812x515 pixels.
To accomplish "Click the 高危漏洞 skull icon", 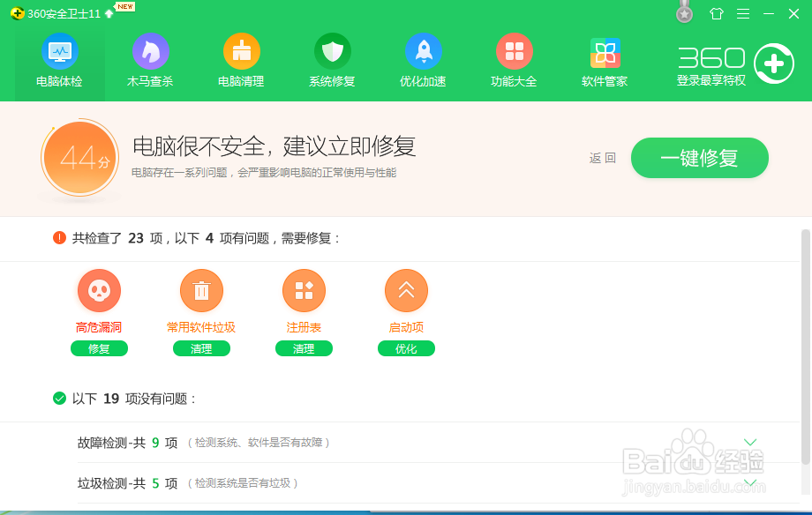I will (x=99, y=290).
